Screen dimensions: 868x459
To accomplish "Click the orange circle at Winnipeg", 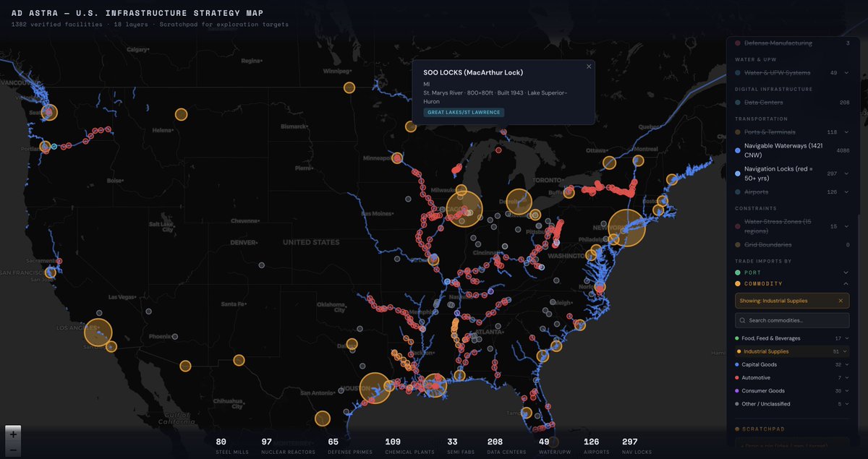I will 349,87.
